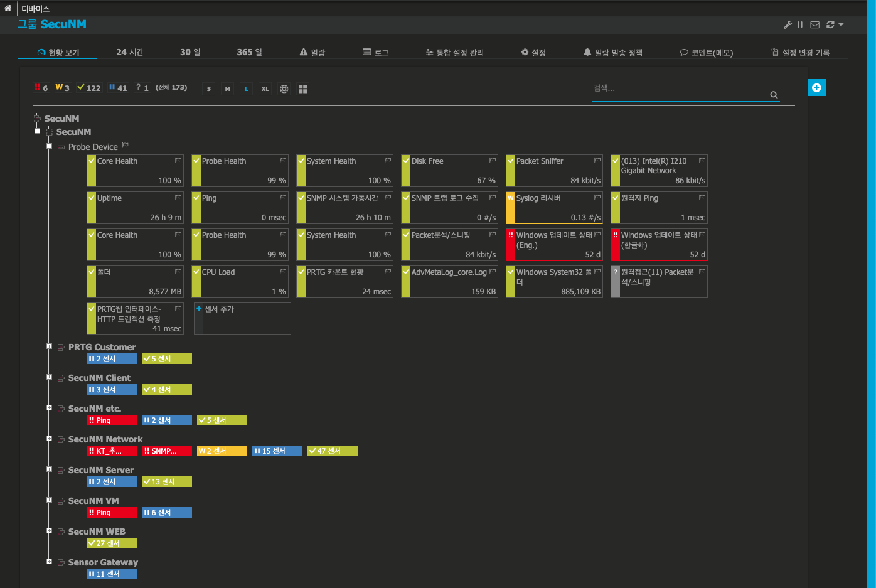This screenshot has width=876, height=588.
Task: Click red Ping status under SecuNM etc.
Action: point(112,420)
